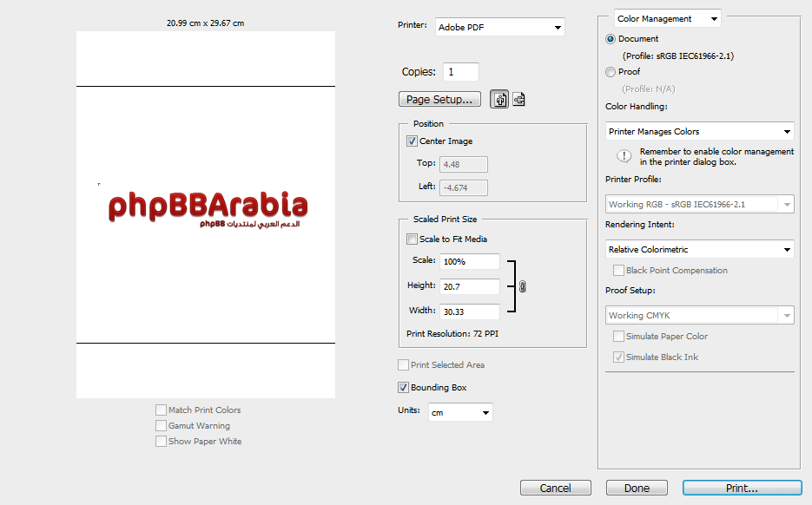Click the Left position field
This screenshot has width=812, height=505.
click(x=464, y=187)
